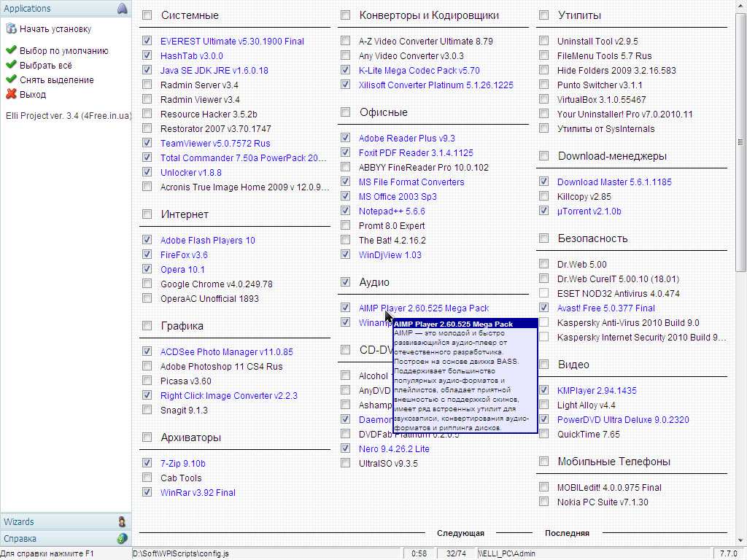Check Google Chrome v4.0.249.78

pyautogui.click(x=147, y=284)
